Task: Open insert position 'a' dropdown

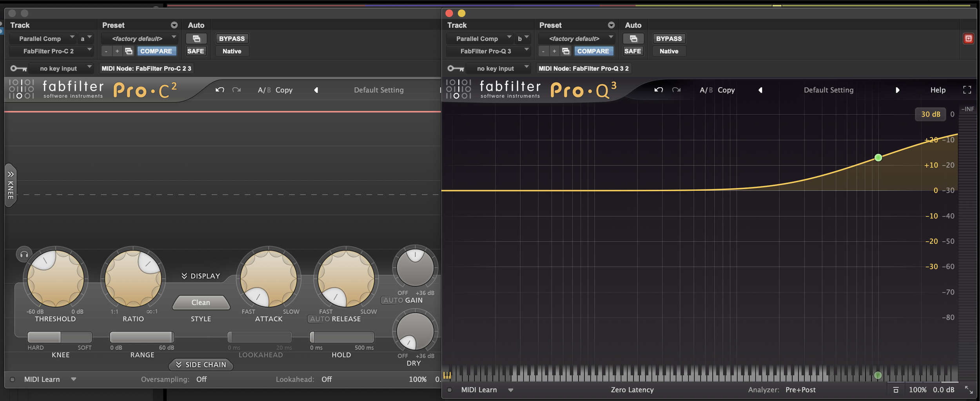Action: point(85,38)
